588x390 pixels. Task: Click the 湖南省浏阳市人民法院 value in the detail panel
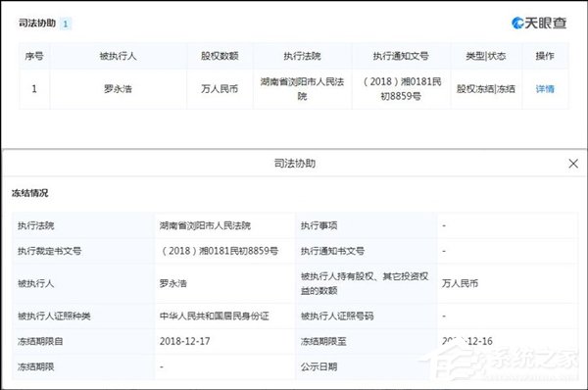(205, 225)
